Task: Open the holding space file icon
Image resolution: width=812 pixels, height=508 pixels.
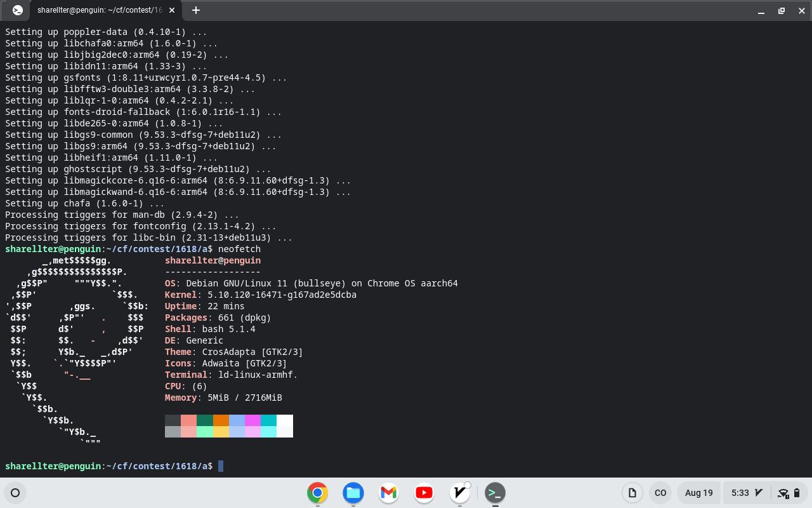Action: pos(632,493)
